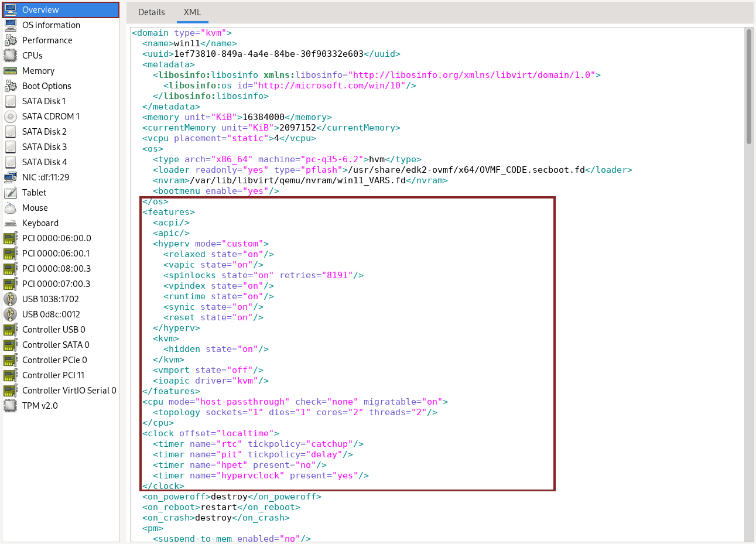Click the hidden state on line
Image resolution: width=756 pixels, height=544 pixels.
click(216, 349)
